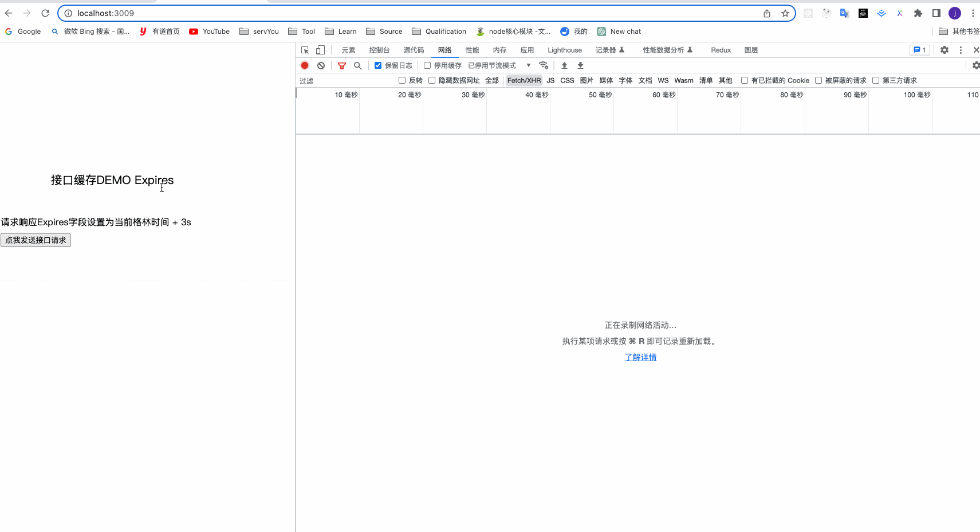Toggle the browser side panel icon
This screenshot has width=980, height=532.
(x=936, y=13)
